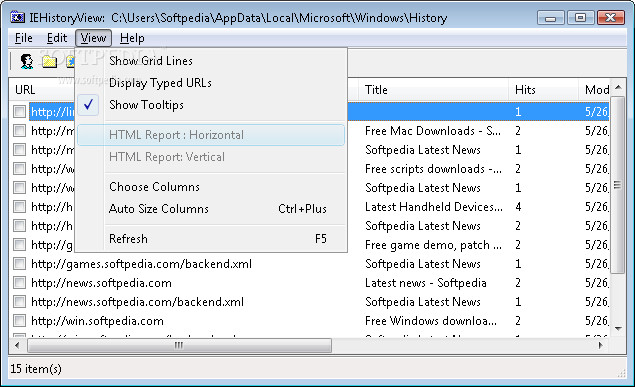Viewport: 635px width, 387px height.
Task: Click the '15 item(s)' status bar text
Action: [36, 369]
